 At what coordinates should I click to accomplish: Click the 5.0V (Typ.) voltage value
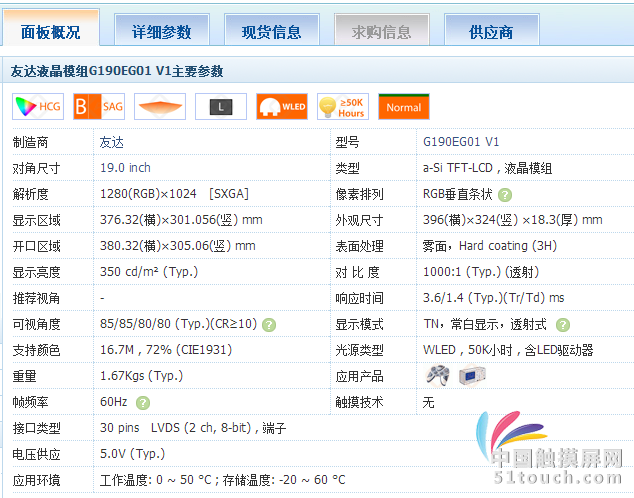click(133, 454)
